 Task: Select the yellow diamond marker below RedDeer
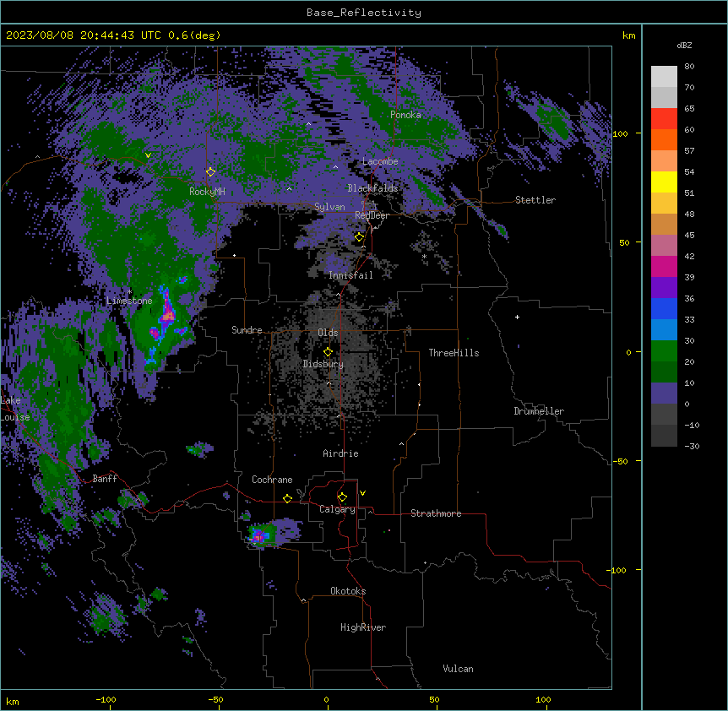[x=360, y=237]
